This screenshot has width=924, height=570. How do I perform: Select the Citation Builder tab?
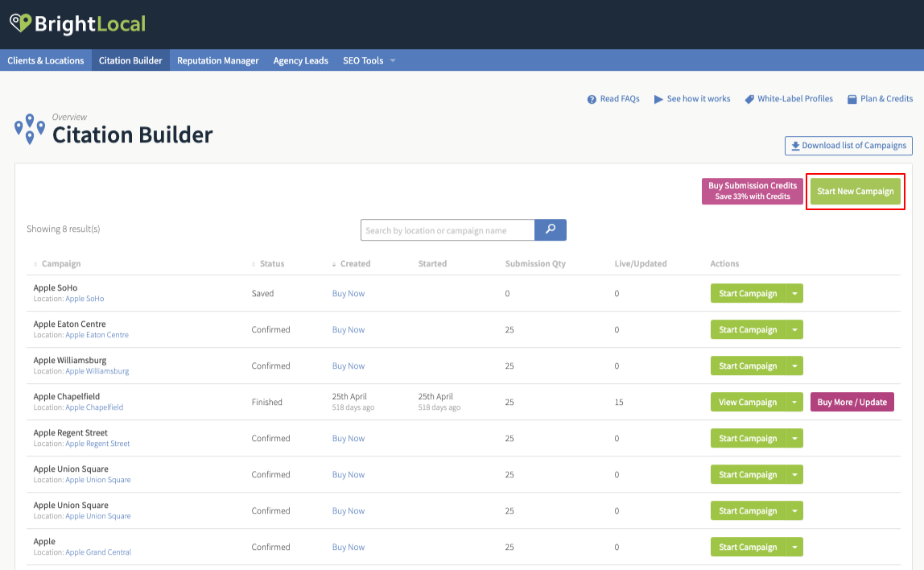tap(130, 60)
